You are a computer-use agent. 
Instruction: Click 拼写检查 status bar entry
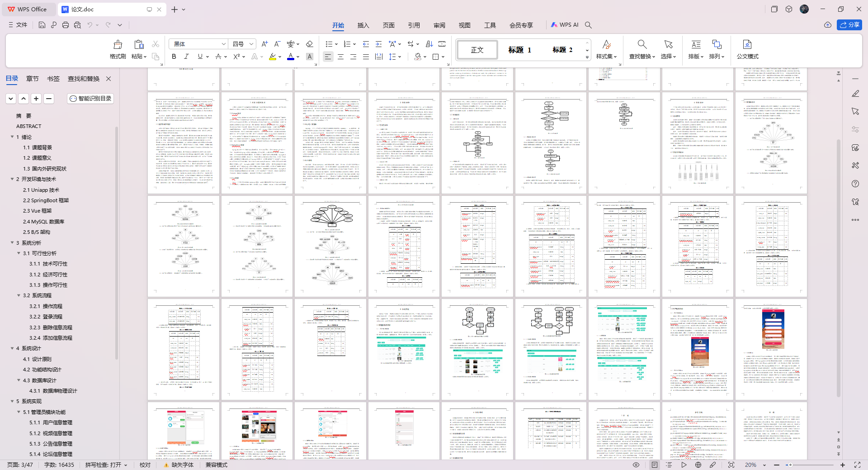click(x=106, y=465)
